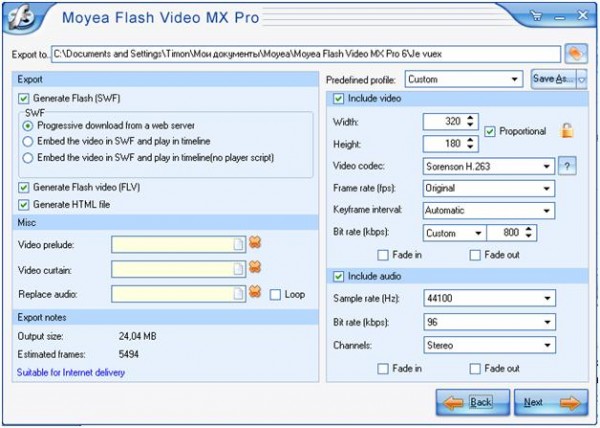Clear the Replace audio file
Screen dimensions: 600x428
pos(255,291)
